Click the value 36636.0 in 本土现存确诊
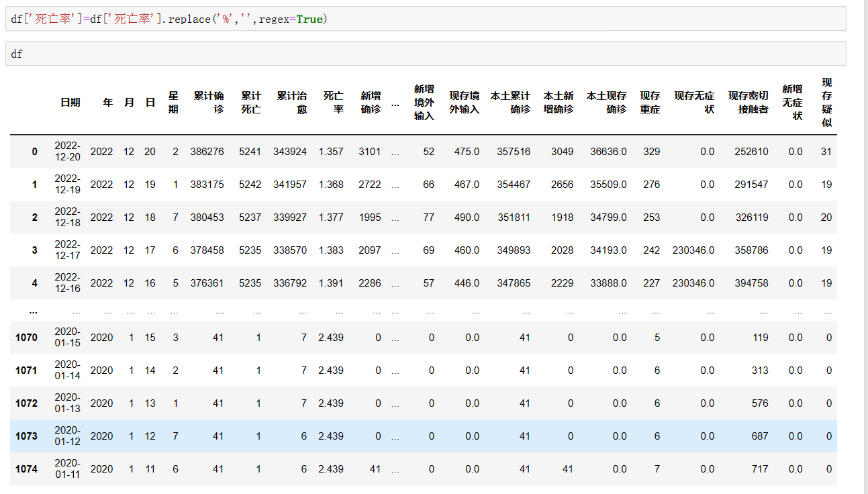Image resolution: width=868 pixels, height=494 pixels. 609,152
